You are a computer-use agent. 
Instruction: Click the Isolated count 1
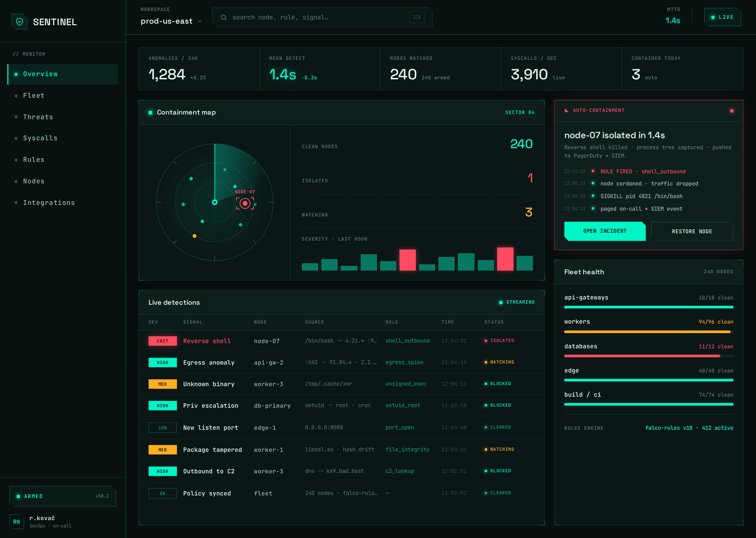[530, 178]
